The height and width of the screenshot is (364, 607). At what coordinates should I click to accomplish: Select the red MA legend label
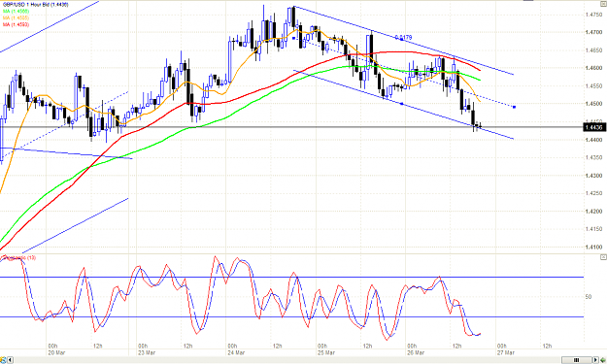click(16, 24)
